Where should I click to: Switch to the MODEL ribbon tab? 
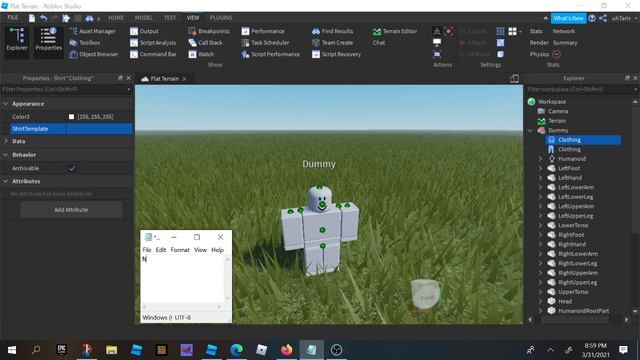pos(144,18)
